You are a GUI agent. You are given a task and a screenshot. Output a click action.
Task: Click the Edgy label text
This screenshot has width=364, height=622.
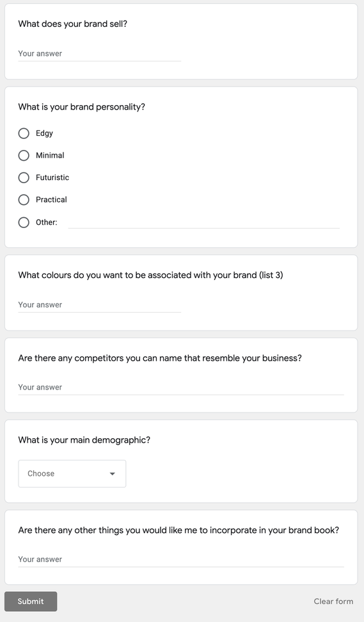[x=44, y=133]
